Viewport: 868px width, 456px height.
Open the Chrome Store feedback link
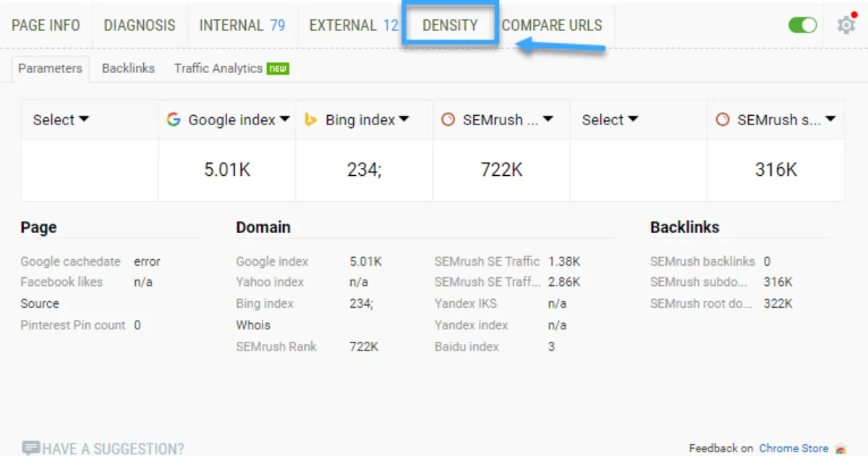[x=793, y=448]
